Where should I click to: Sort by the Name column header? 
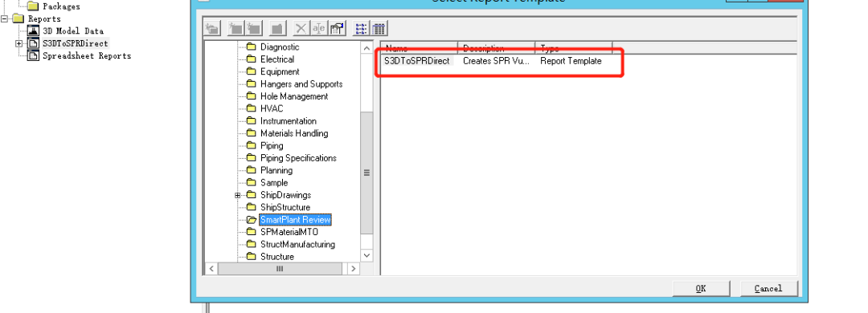[419, 48]
